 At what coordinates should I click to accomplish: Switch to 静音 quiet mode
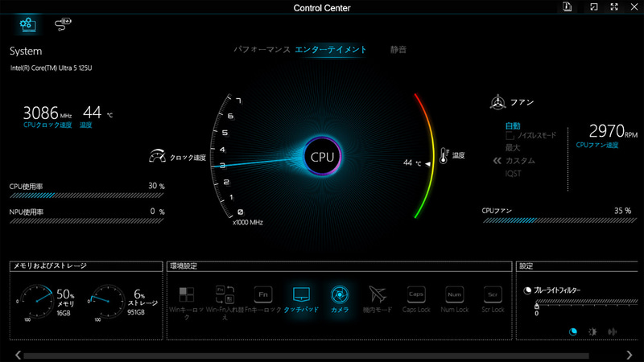[398, 50]
